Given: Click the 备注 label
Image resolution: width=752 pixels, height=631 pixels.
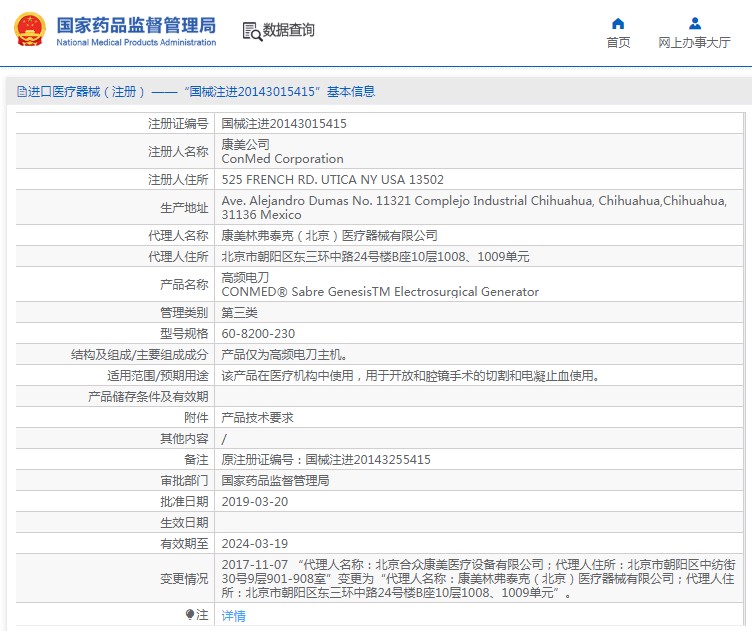Looking at the screenshot, I should (x=196, y=460).
